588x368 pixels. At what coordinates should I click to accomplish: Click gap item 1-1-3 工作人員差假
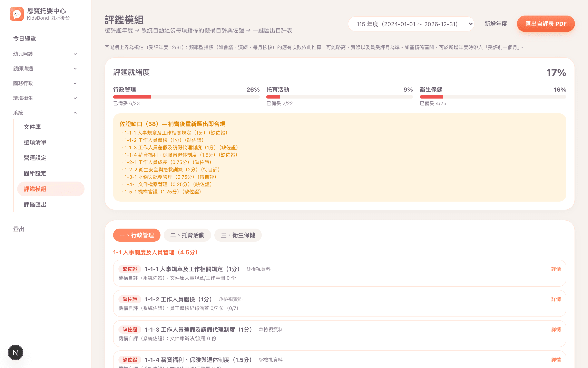179,147
